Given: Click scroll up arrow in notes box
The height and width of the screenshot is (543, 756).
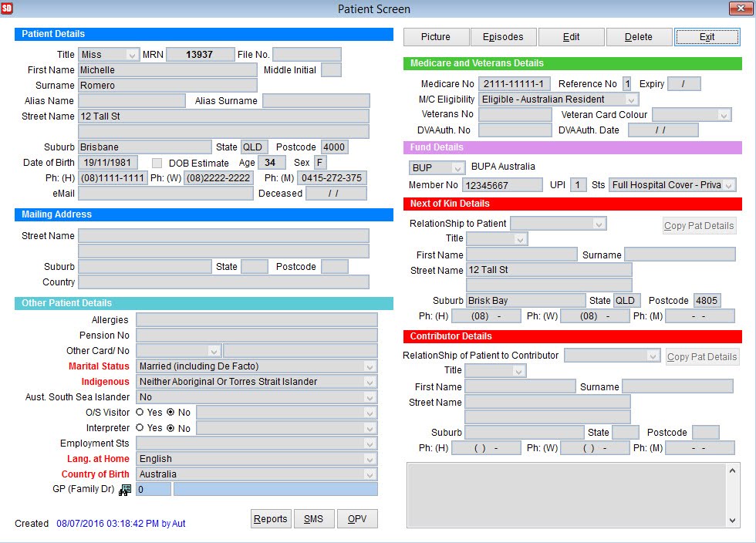Looking at the screenshot, I should tap(732, 470).
